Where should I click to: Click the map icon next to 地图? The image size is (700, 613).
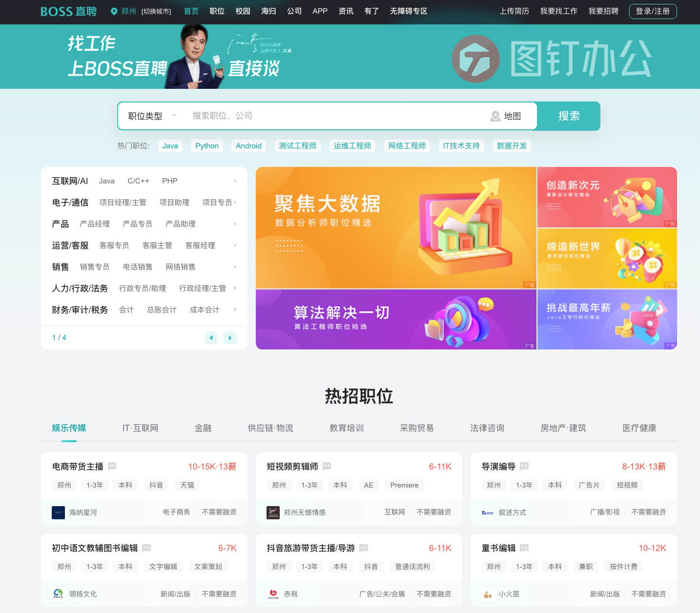pyautogui.click(x=495, y=116)
